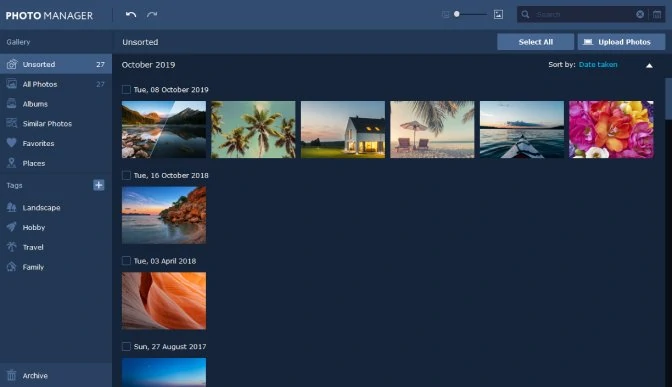Viewport: 672px width, 387px height.
Task: Click the Favorites heart icon
Action: click(12, 143)
